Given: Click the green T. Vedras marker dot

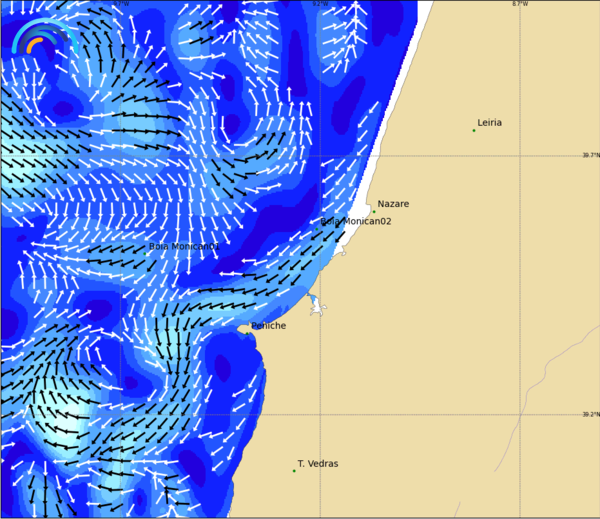Looking at the screenshot, I should (294, 470).
